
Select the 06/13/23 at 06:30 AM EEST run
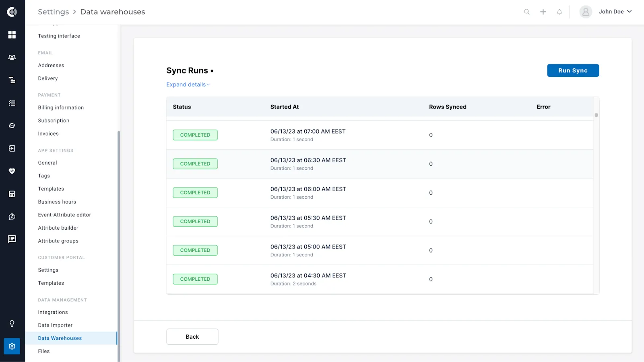tap(380, 164)
